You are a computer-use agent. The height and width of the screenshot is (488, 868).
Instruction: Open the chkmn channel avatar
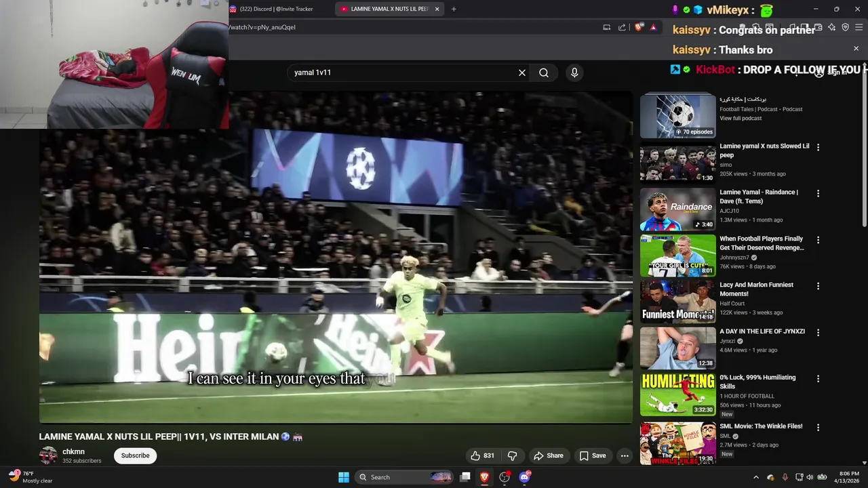pyautogui.click(x=48, y=455)
